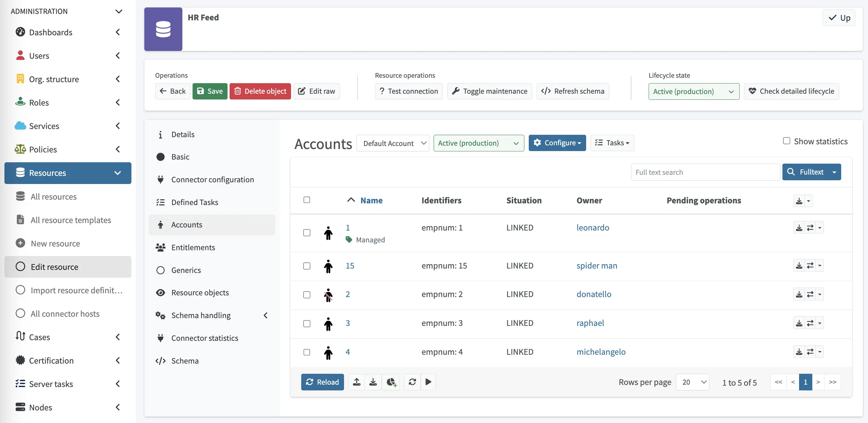Expand the Rows per page selector
Screen dimensions: 868x423
click(x=692, y=382)
